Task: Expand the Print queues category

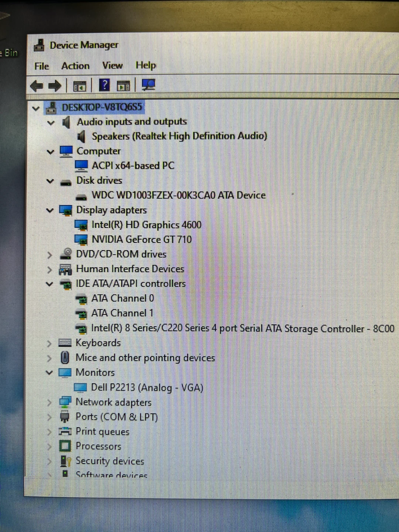Action: pyautogui.click(x=49, y=432)
